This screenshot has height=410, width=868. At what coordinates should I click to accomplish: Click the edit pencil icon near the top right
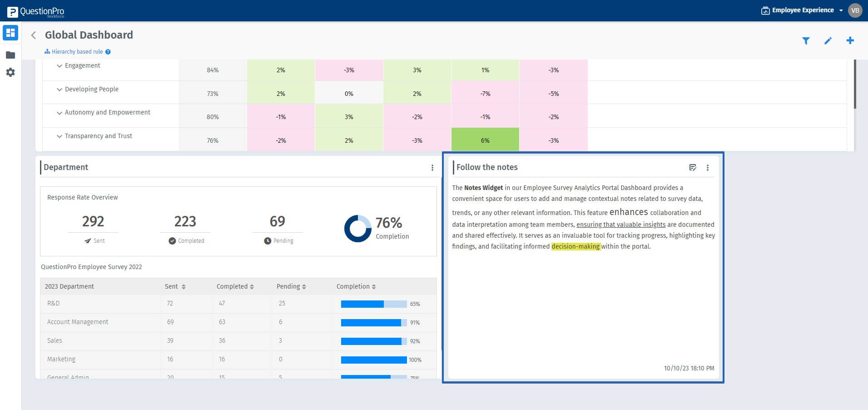tap(828, 40)
